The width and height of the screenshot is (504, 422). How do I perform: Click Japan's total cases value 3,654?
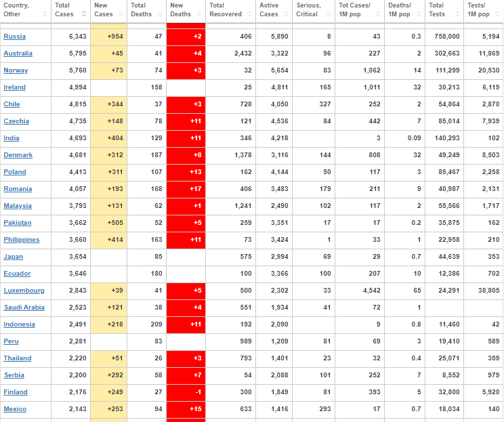coord(77,257)
